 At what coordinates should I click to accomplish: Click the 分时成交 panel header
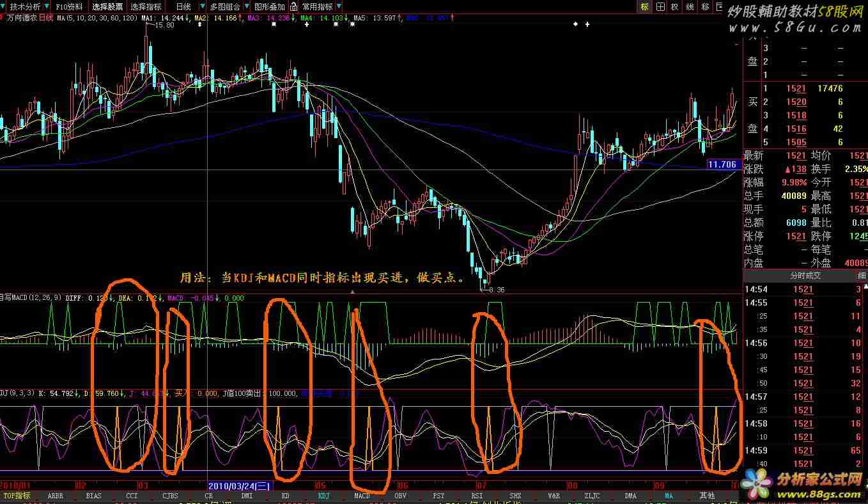[805, 276]
